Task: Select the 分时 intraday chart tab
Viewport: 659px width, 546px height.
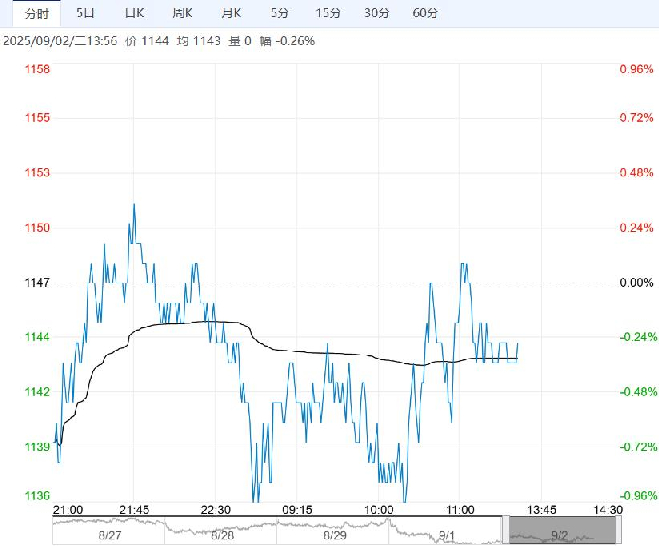Action: click(37, 13)
